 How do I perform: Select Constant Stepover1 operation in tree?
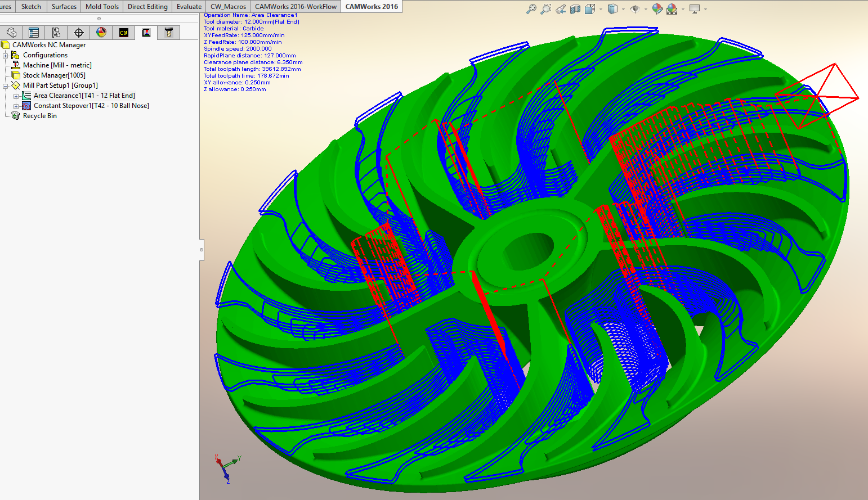(91, 106)
